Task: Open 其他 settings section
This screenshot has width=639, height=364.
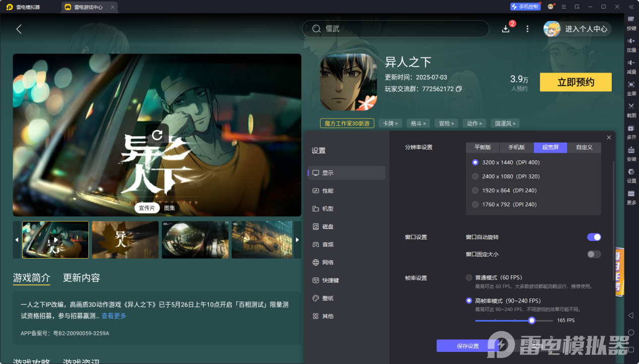Action: 347,316
